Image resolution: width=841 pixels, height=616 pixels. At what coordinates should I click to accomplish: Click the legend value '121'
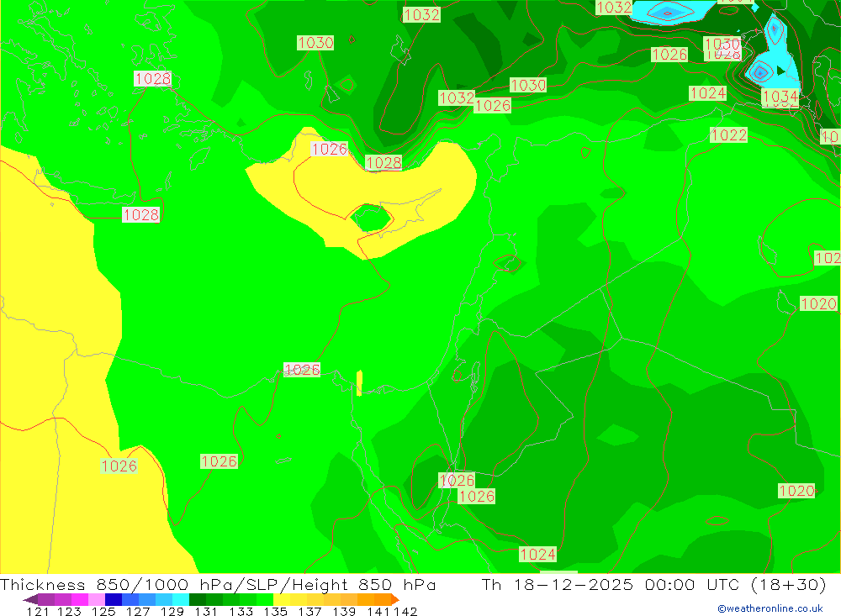pyautogui.click(x=38, y=611)
